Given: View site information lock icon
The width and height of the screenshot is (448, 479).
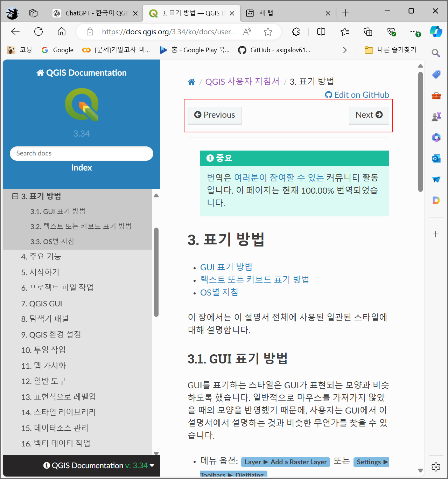Looking at the screenshot, I should click(90, 32).
